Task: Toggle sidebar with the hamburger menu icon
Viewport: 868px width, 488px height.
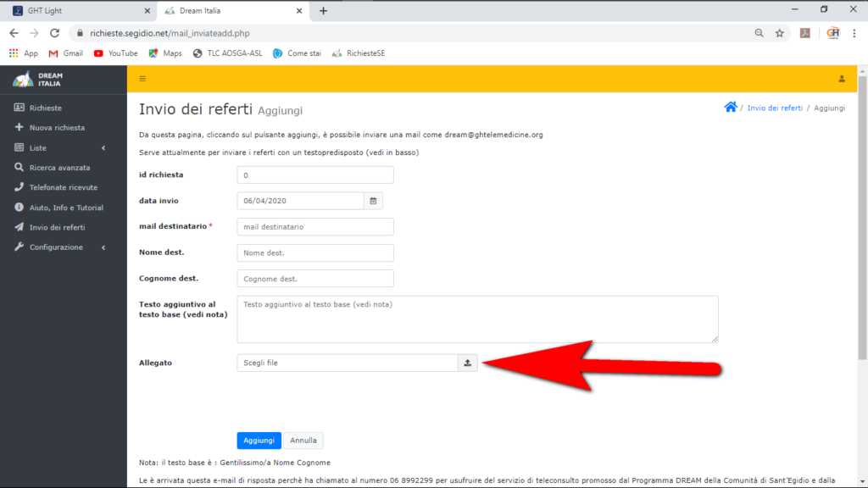Action: click(x=142, y=79)
